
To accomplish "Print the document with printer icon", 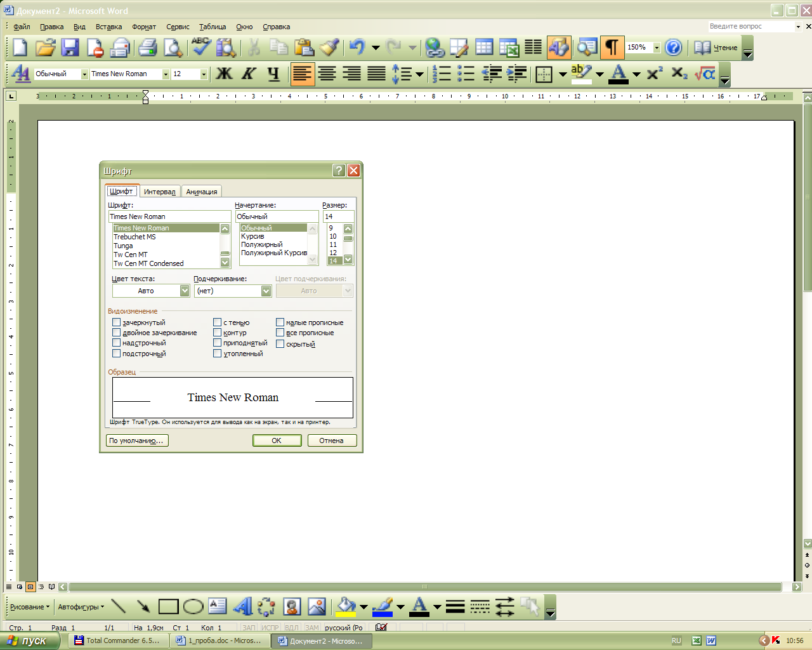I will 147,48.
